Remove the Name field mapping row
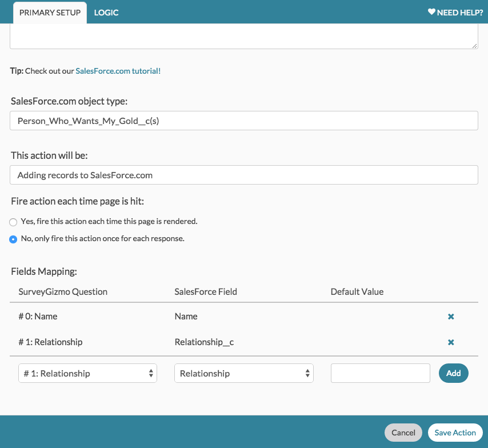488x448 pixels. point(451,317)
